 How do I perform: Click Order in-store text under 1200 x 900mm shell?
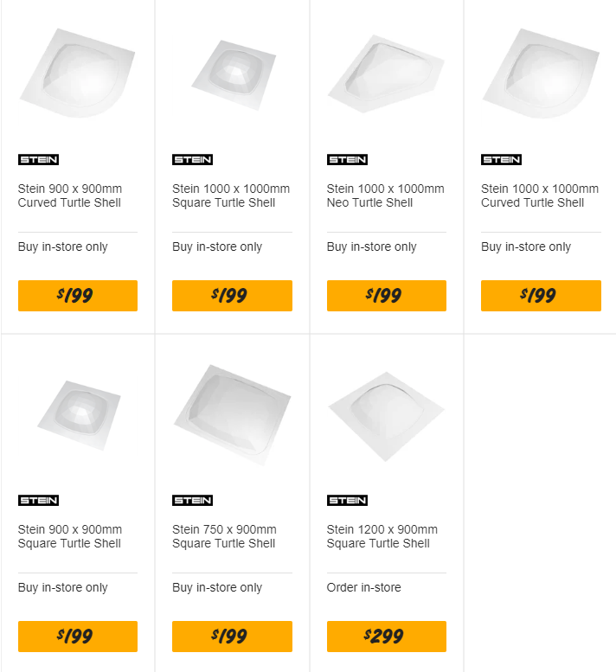364,587
